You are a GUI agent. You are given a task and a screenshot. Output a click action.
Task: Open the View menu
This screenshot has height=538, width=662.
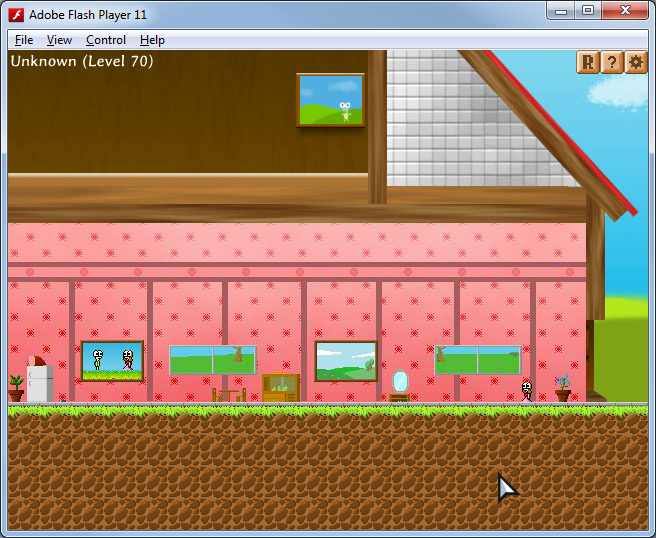coord(59,40)
